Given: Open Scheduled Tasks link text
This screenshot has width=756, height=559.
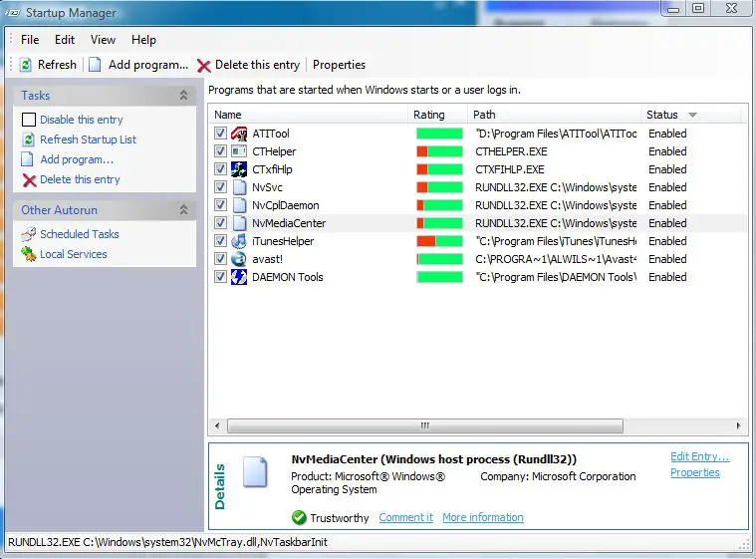Looking at the screenshot, I should tap(80, 234).
